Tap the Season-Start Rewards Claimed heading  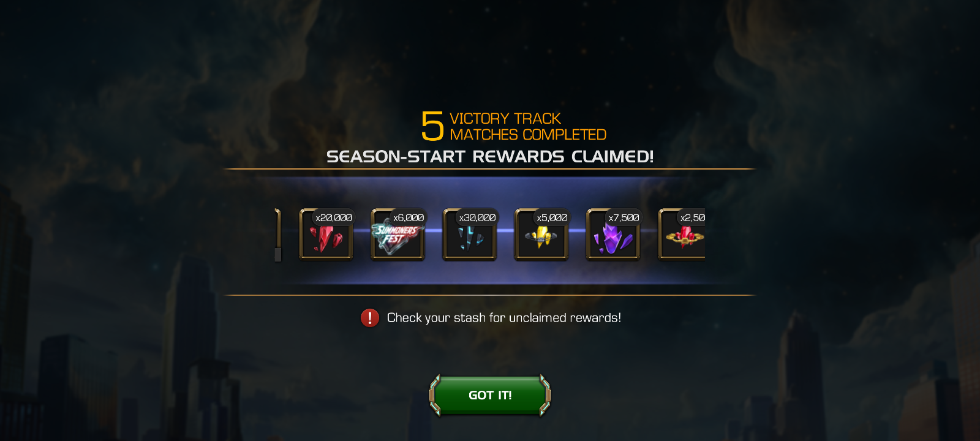490,157
